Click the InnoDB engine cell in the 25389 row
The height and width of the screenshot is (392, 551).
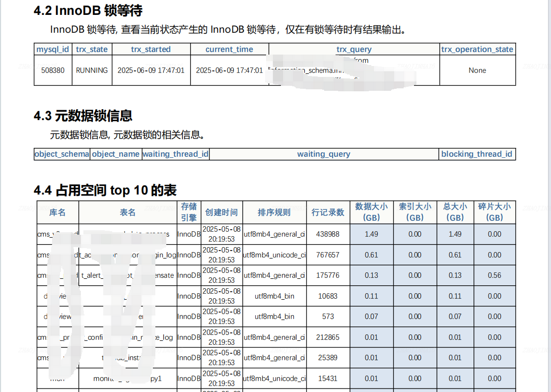pyautogui.click(x=189, y=358)
